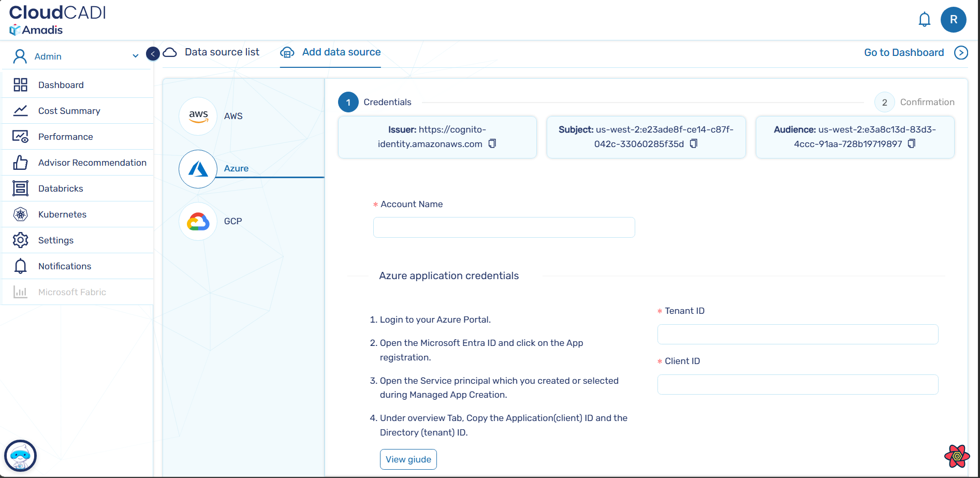Screen dimensions: 980x478
Task: Click the Go to Dashboard arrow icon
Action: click(961, 53)
